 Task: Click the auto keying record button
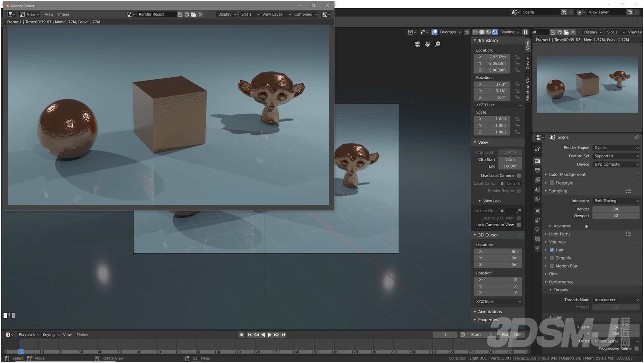242,335
